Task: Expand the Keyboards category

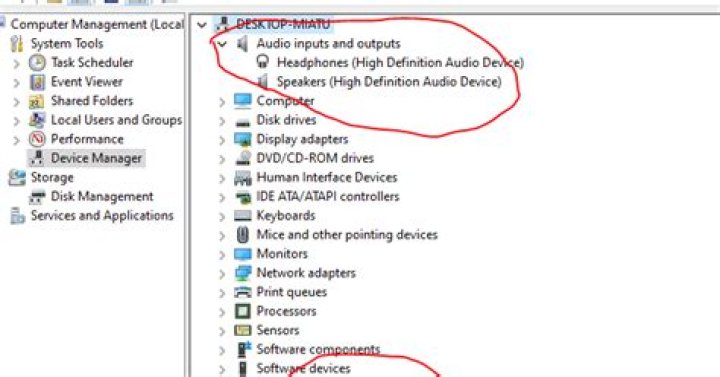Action: point(222,216)
